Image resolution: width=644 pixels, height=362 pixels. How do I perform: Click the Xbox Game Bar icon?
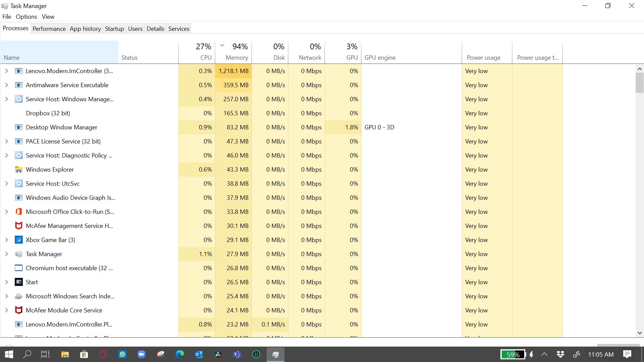coord(19,240)
